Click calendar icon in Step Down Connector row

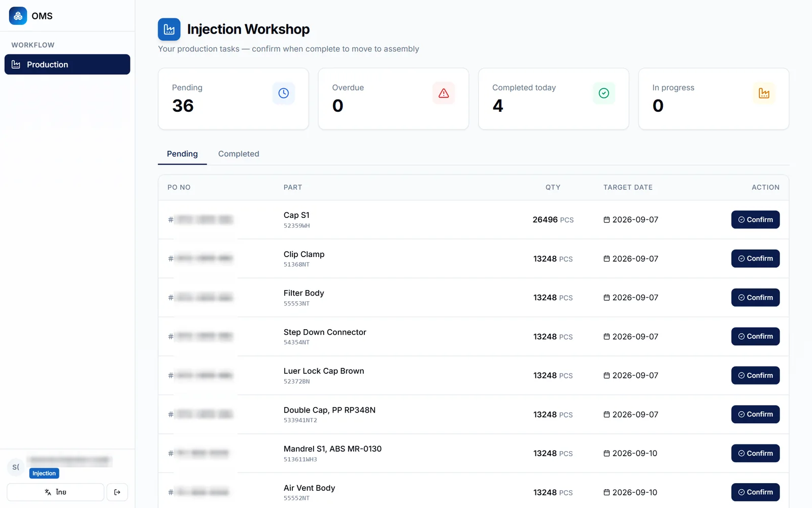[606, 337]
